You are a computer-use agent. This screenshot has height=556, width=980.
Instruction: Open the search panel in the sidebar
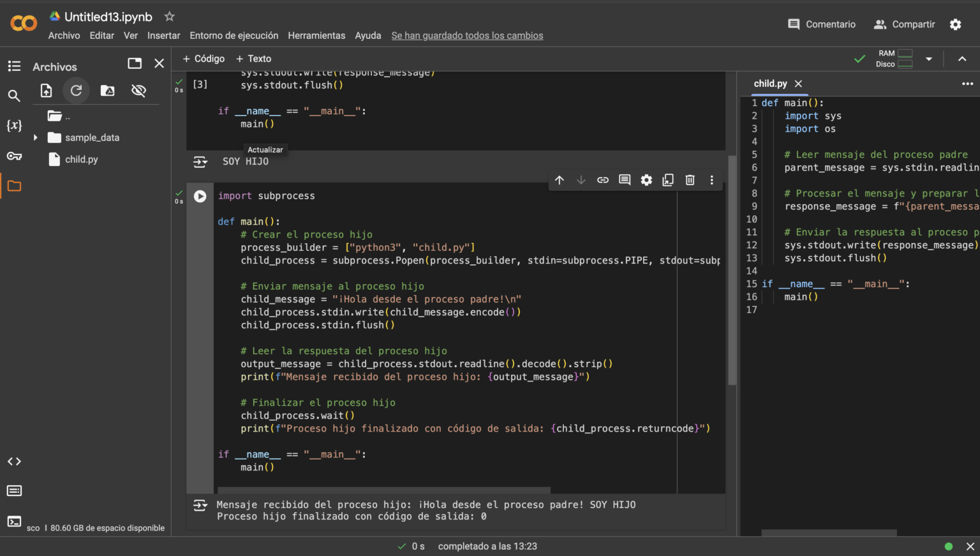[14, 95]
